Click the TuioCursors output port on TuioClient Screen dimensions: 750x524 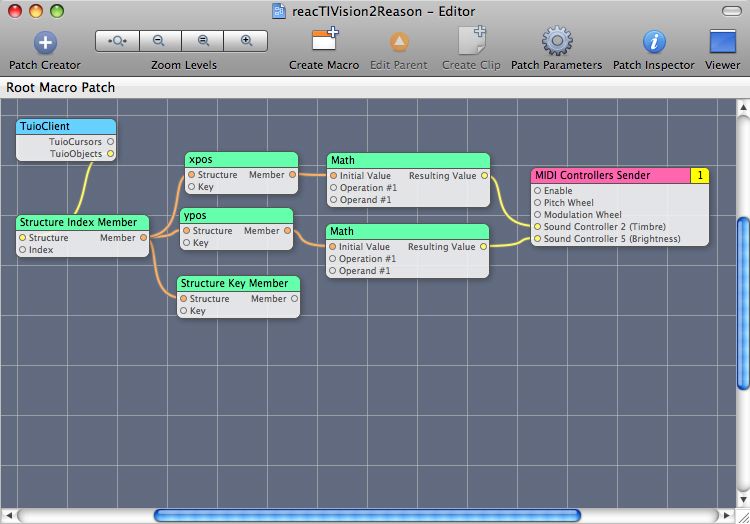110,142
